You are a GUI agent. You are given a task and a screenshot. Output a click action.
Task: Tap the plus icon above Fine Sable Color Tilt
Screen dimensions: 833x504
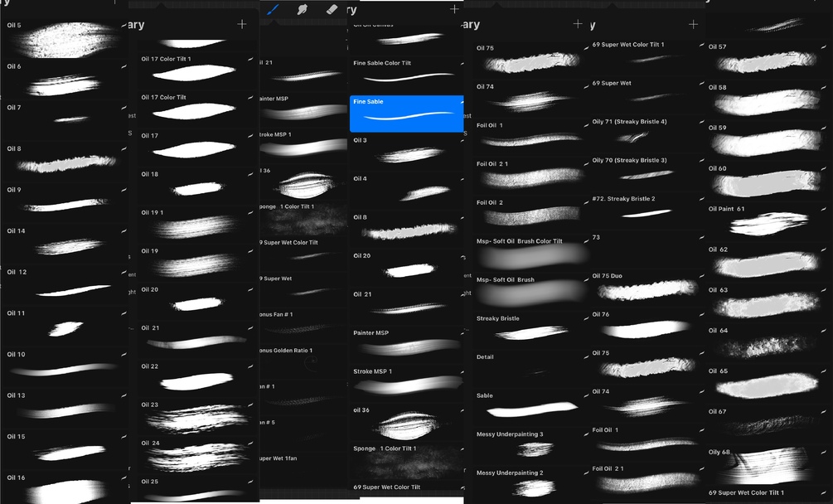click(454, 9)
